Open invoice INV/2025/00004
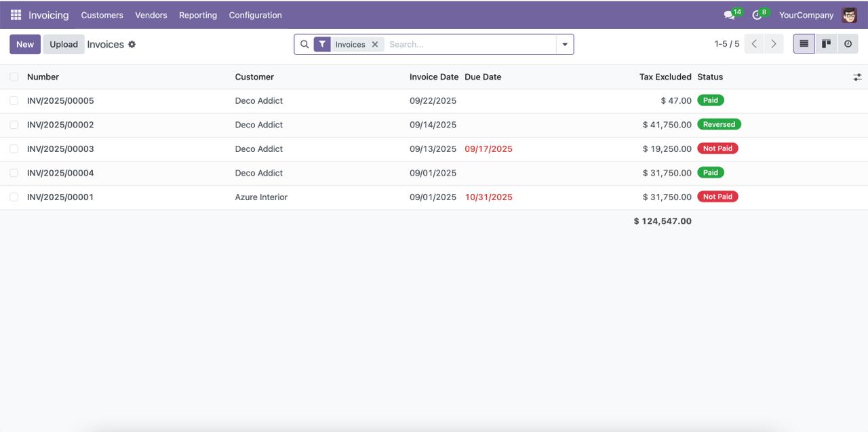 (60, 173)
